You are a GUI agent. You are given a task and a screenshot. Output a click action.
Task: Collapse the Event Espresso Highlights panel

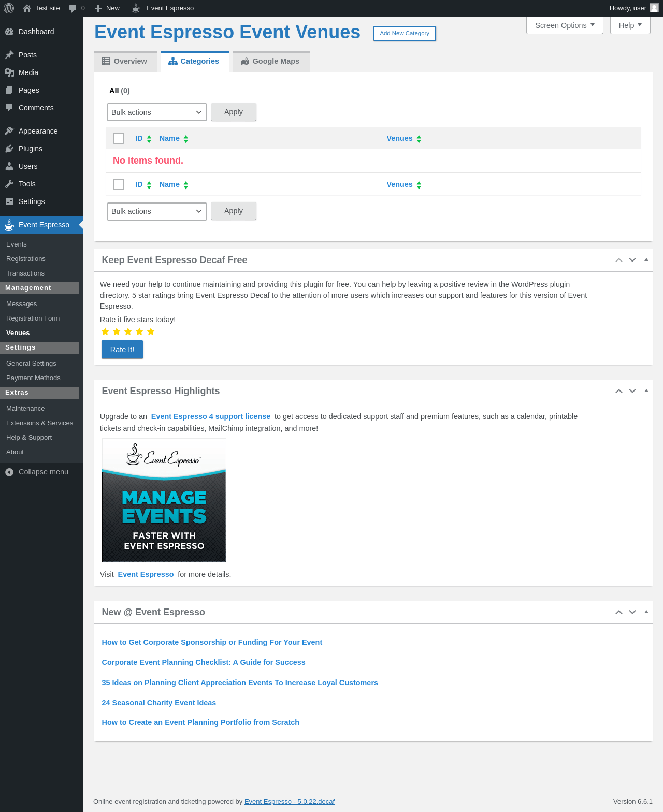point(646,390)
